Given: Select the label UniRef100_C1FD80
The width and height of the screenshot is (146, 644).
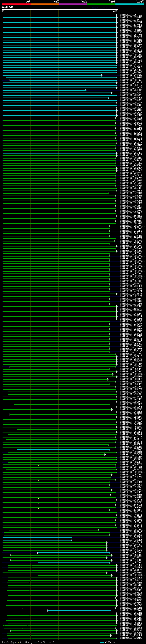Looking at the screenshot, I should [131, 93].
